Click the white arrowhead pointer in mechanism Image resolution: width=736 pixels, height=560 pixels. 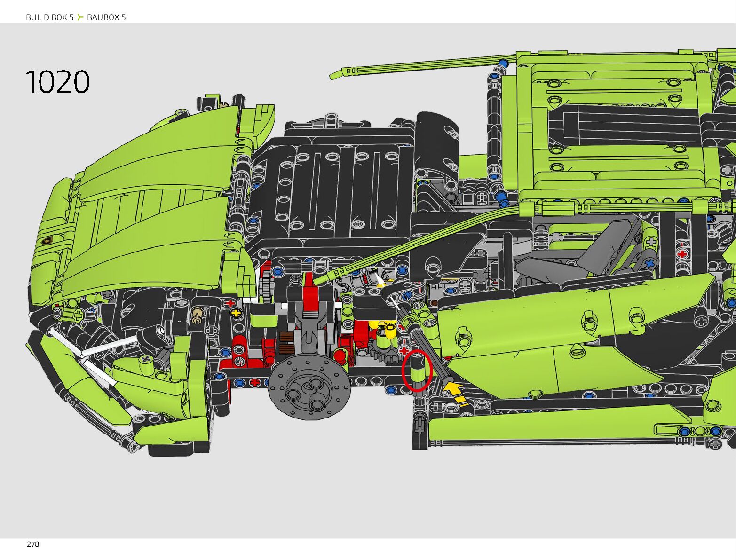pyautogui.click(x=379, y=281)
